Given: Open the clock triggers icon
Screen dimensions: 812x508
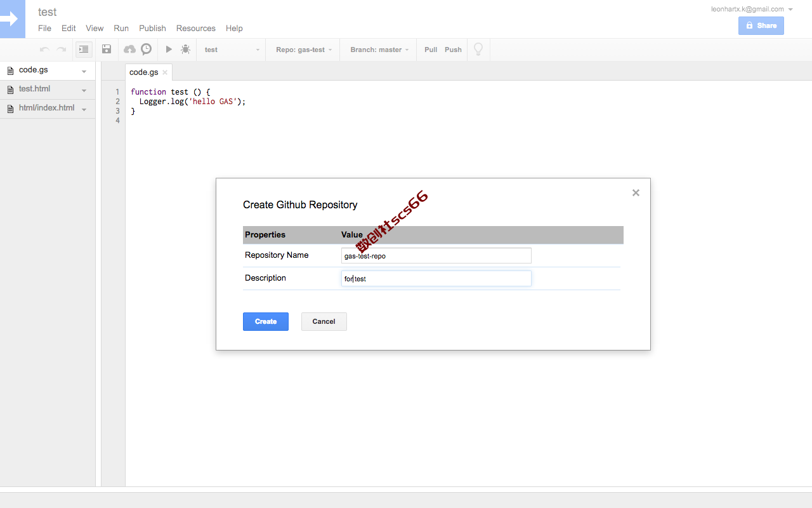Looking at the screenshot, I should pyautogui.click(x=147, y=50).
